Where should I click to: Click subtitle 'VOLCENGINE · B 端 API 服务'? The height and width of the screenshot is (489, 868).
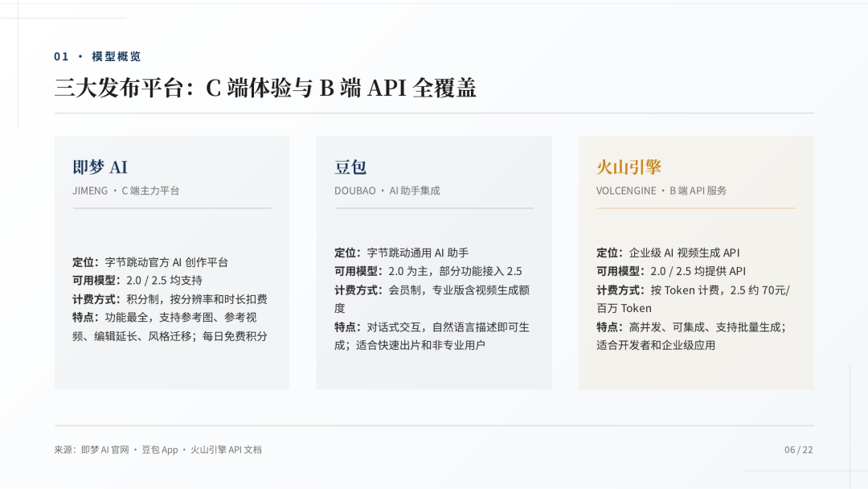tap(661, 191)
